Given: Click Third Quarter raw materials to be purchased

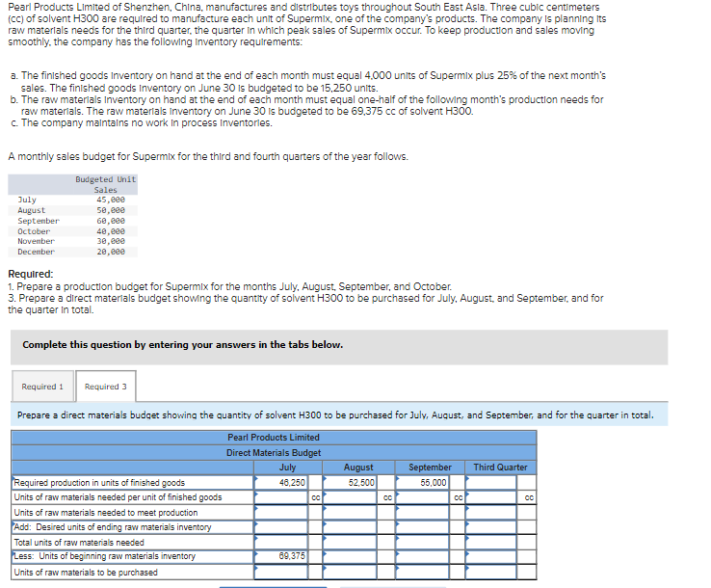Looking at the screenshot, I should [x=491, y=572].
